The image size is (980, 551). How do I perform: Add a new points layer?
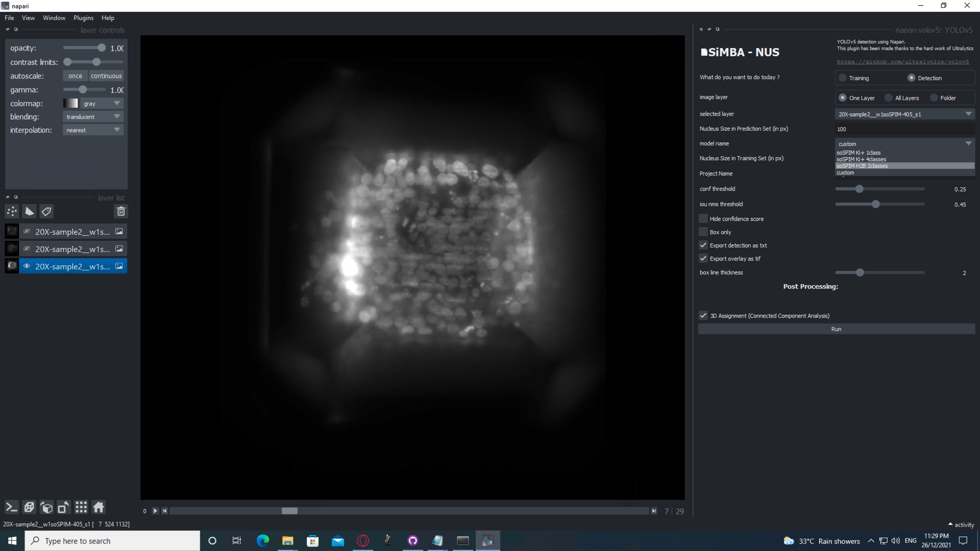coord(12,211)
